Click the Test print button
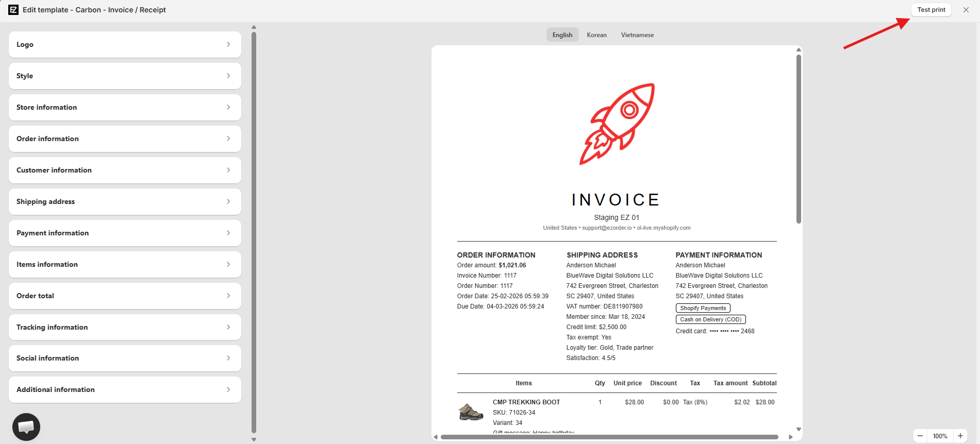 931,10
